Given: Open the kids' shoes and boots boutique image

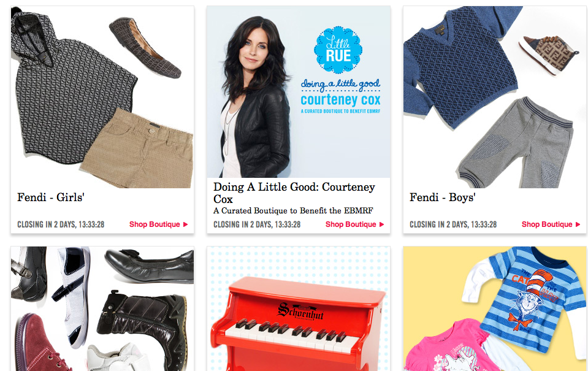Looking at the screenshot, I should (102, 308).
